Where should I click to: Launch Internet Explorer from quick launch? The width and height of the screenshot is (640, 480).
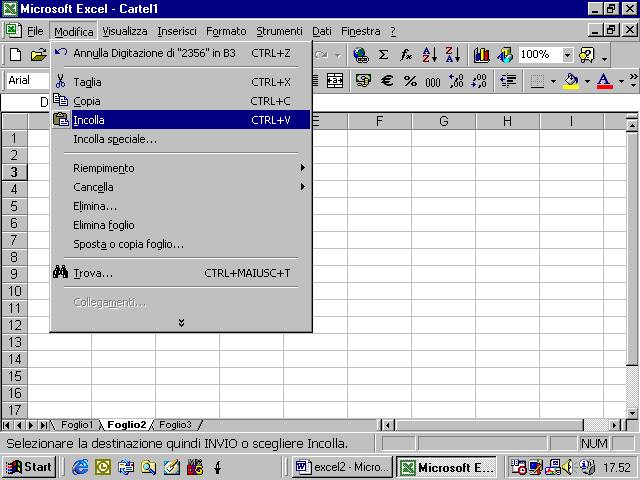[80, 467]
